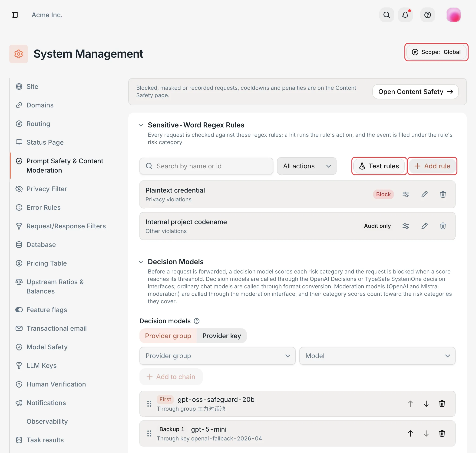
Task: Delete the Plaintext credential rule
Action: pos(443,194)
